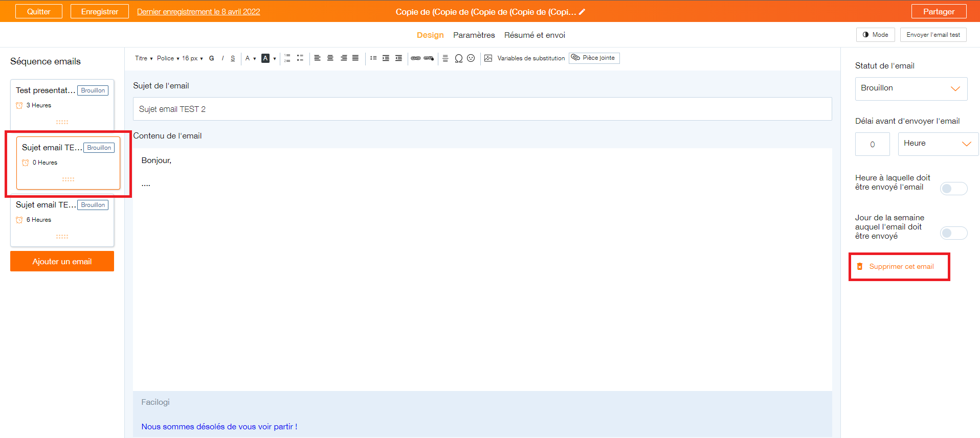Align text to the right
The height and width of the screenshot is (438, 980).
pos(344,58)
